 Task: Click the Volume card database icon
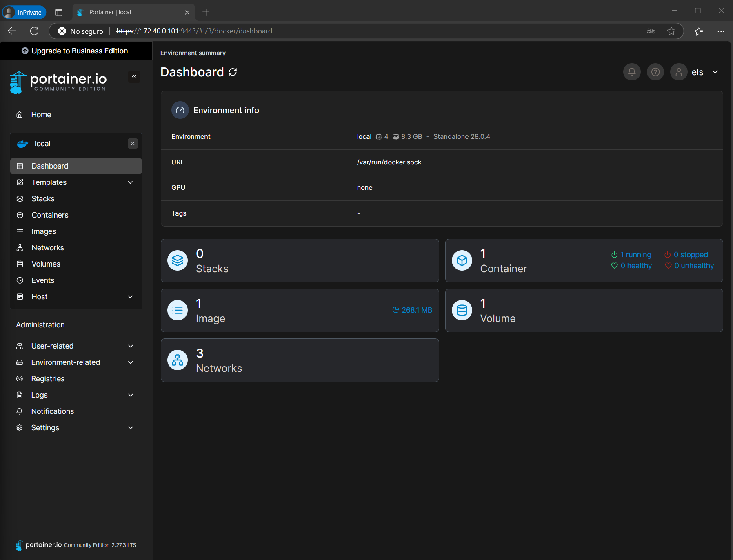462,310
